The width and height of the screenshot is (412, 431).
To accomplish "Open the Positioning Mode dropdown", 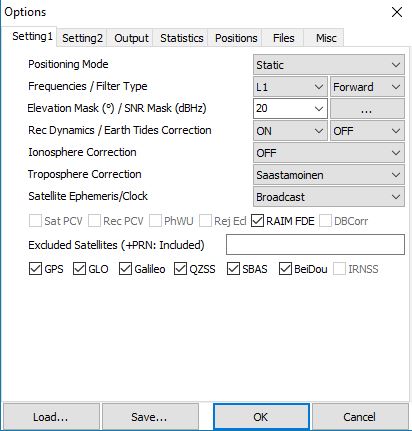I will pyautogui.click(x=329, y=65).
